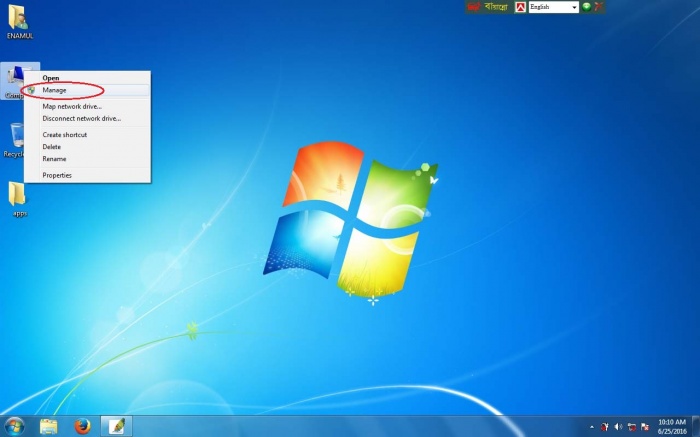
Task: Open the English language dropdown
Action: click(x=554, y=7)
